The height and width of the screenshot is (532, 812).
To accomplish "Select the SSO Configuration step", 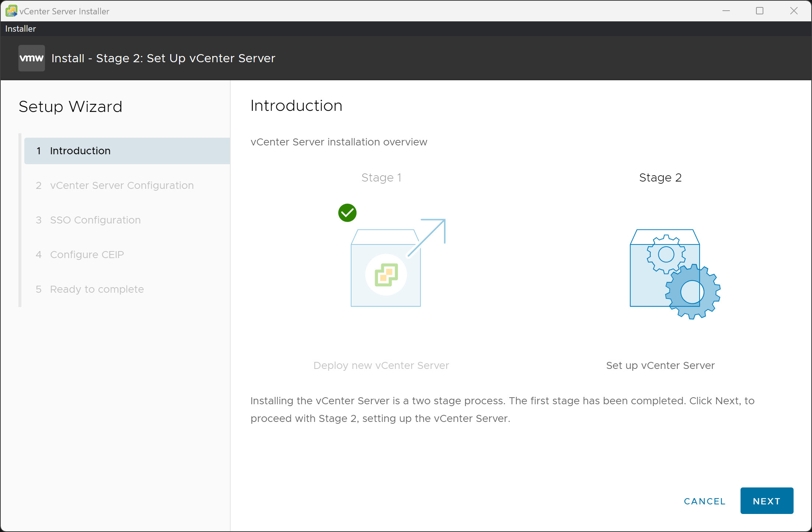I will coord(95,220).
